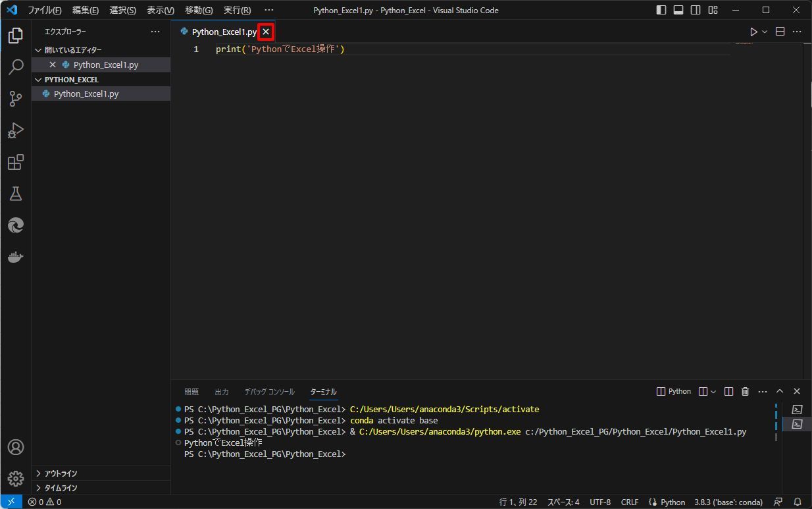Screen dimensions: 812x509
Task: Open the Customize Layout icon in the title bar
Action: coord(712,10)
